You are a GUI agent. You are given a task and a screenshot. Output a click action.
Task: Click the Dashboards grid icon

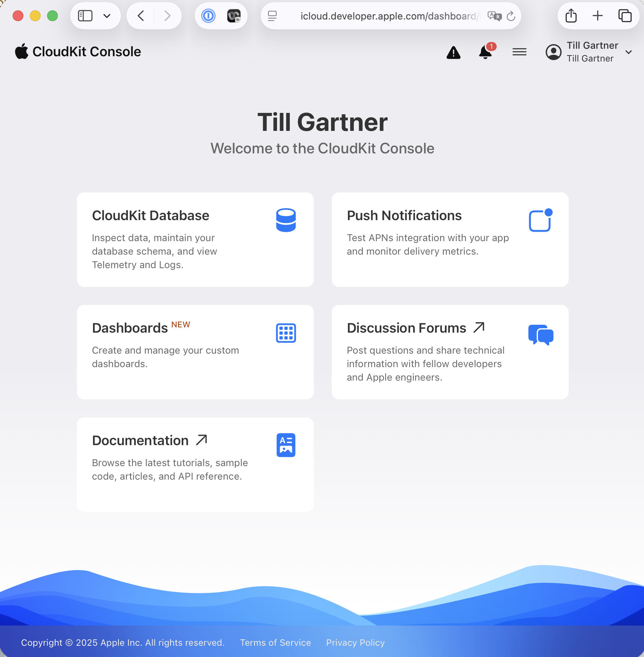point(286,333)
